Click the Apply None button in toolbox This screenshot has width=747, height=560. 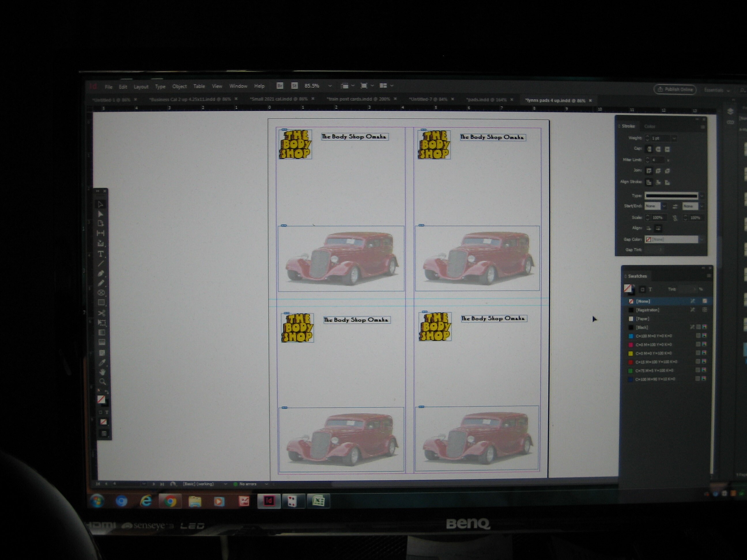pos(103,422)
